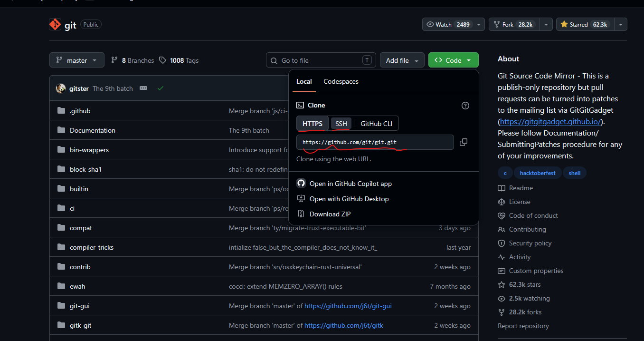Select the GitHub CLI clone option
644x341 pixels.
[377, 124]
